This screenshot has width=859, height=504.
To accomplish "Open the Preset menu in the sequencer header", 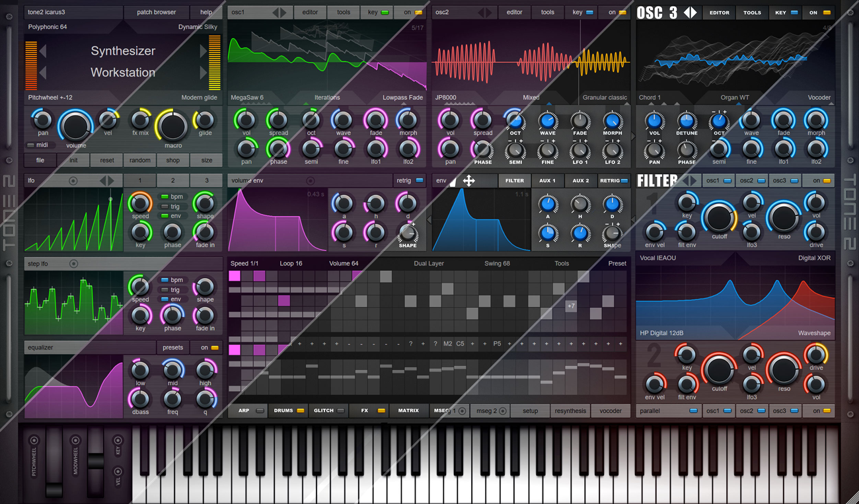I will click(x=616, y=263).
